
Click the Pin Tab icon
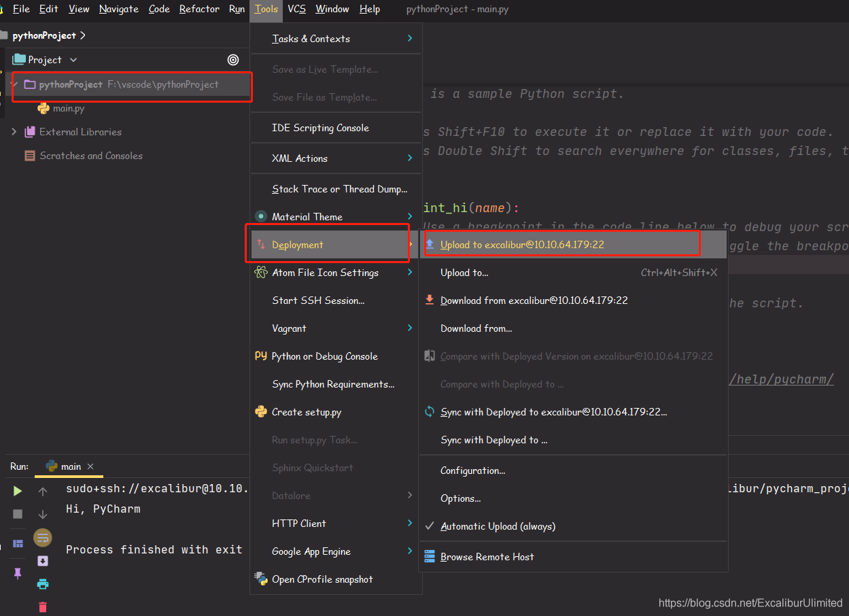18,573
